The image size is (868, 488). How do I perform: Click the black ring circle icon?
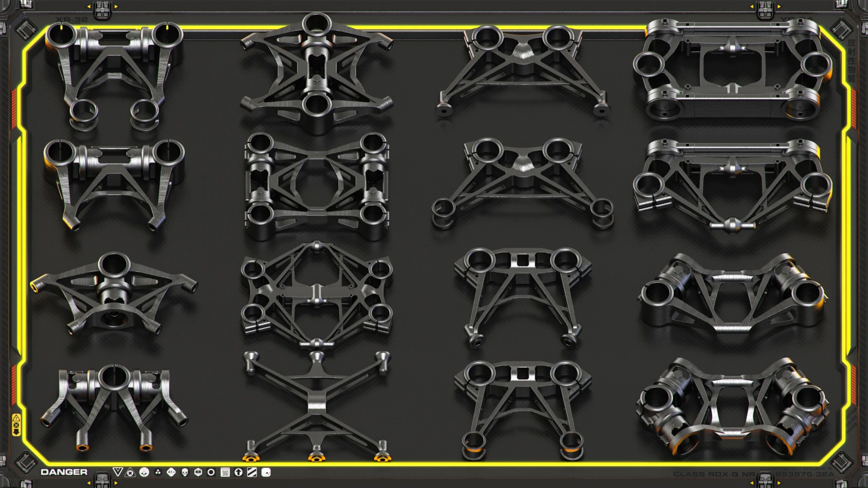tap(211, 472)
